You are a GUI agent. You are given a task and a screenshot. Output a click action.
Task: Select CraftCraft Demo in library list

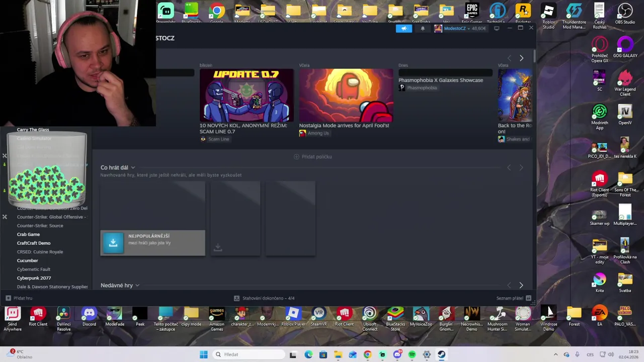click(34, 243)
